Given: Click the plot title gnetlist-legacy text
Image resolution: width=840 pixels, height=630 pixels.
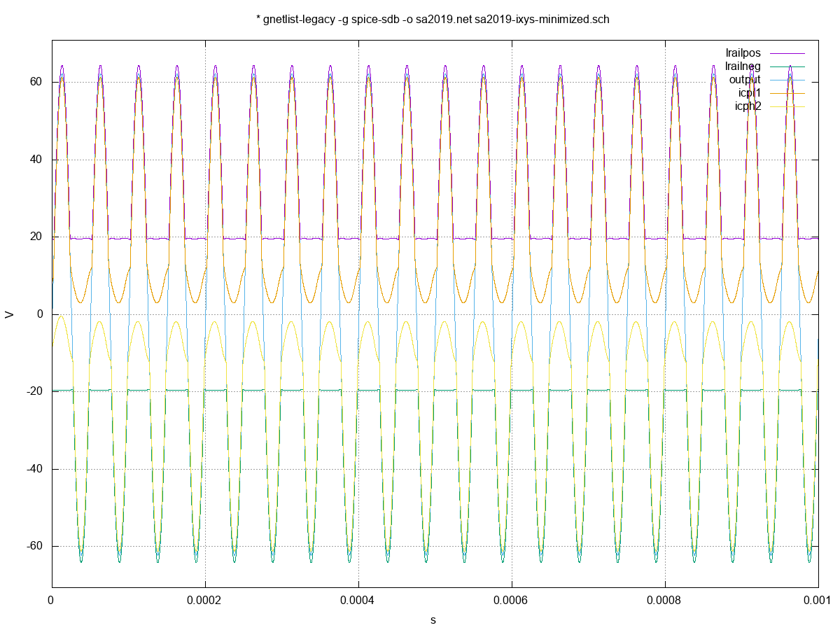Looking at the screenshot, I should coord(433,20).
